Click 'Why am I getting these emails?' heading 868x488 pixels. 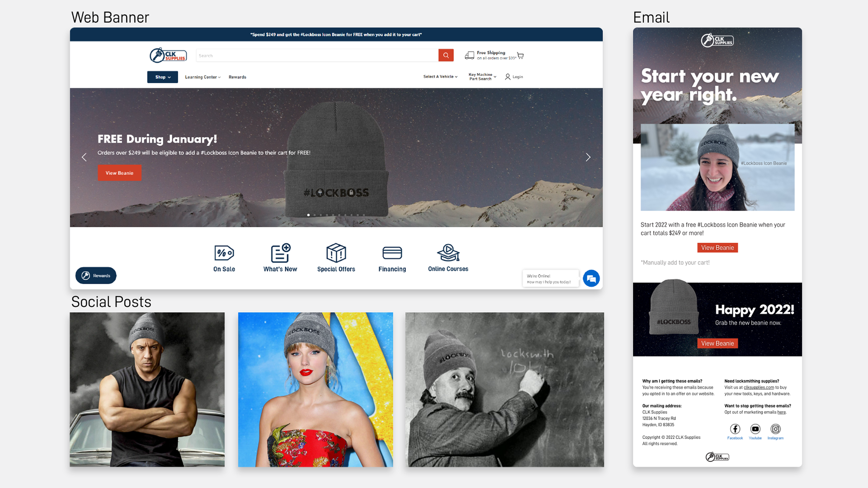point(672,381)
